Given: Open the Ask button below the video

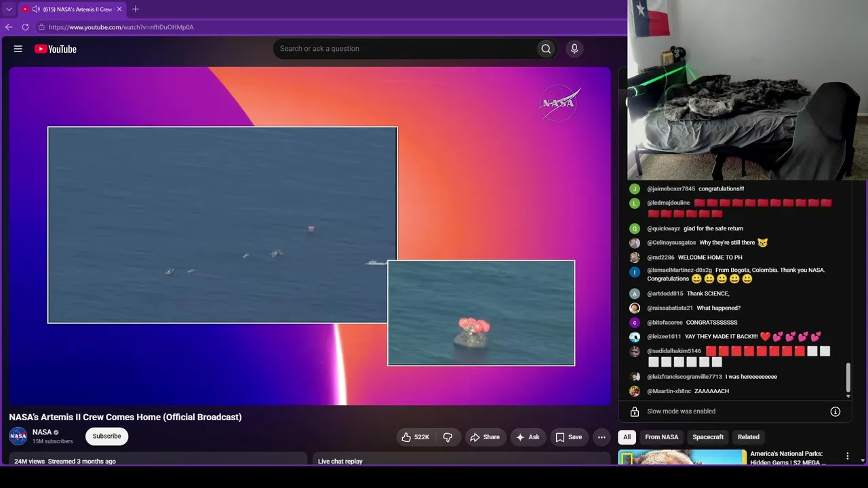Looking at the screenshot, I should point(528,437).
